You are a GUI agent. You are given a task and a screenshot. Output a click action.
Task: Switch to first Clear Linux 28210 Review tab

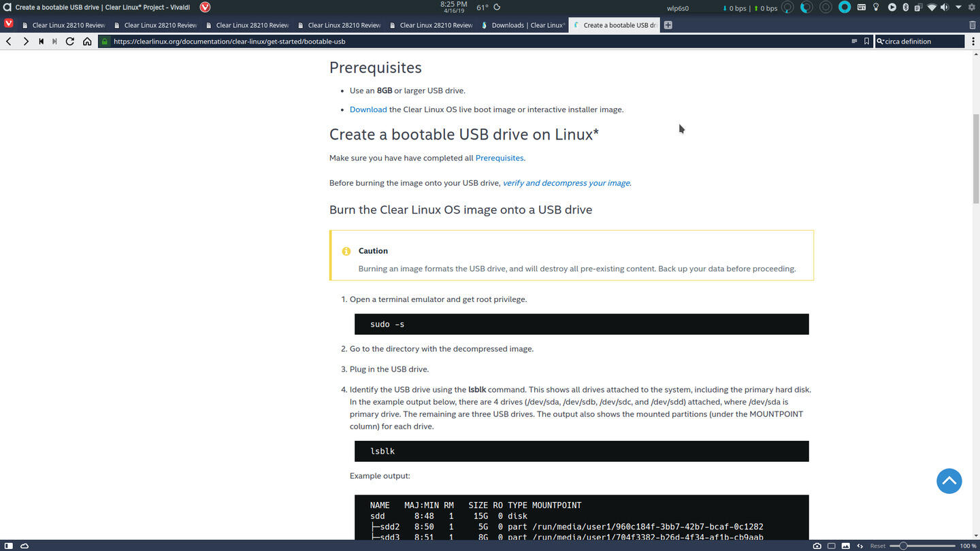click(63, 25)
